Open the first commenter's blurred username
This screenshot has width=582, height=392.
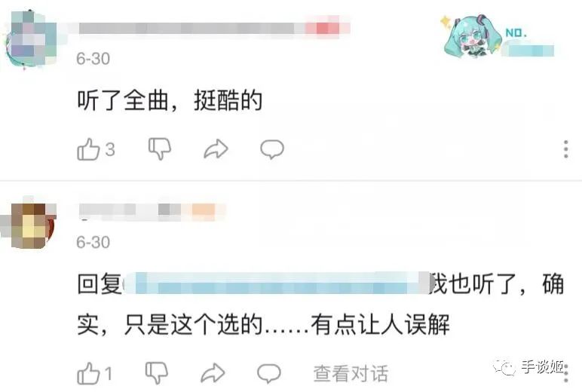[214, 28]
